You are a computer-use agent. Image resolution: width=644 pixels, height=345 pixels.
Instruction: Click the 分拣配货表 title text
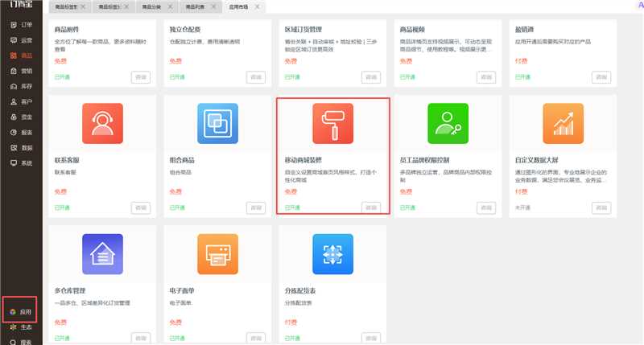coord(300,290)
